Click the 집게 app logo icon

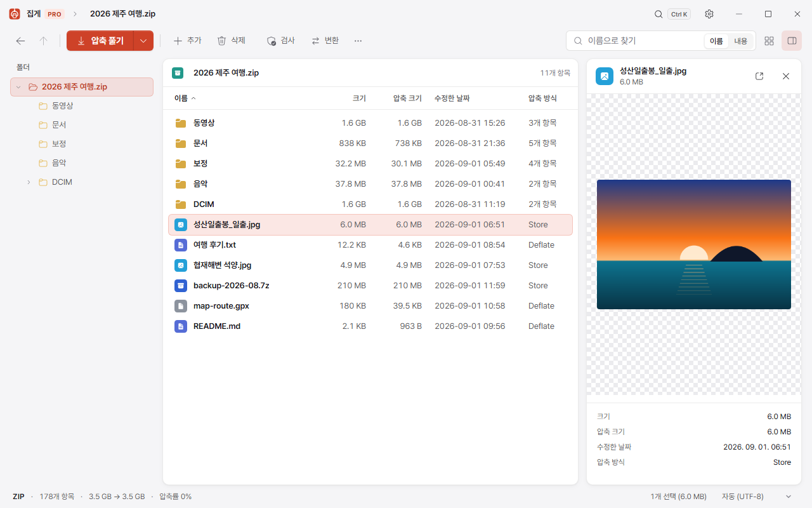pyautogui.click(x=15, y=14)
